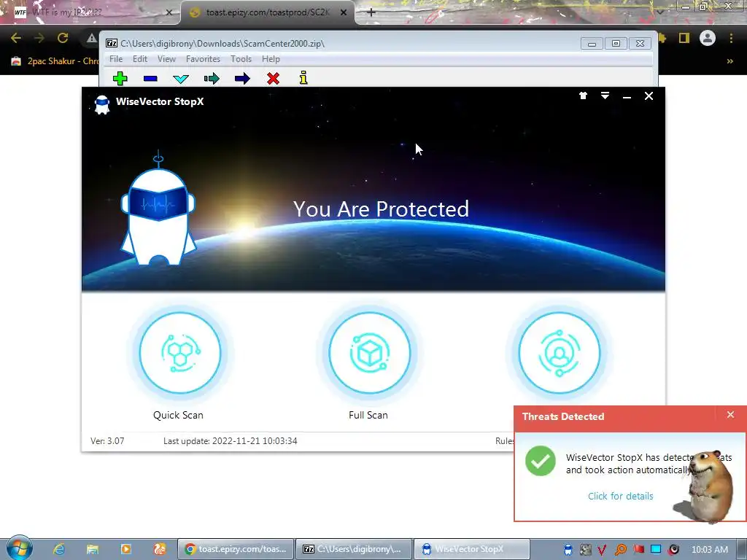Image resolution: width=747 pixels, height=560 pixels.
Task: Click the red V tray icon
Action: pyautogui.click(x=602, y=550)
